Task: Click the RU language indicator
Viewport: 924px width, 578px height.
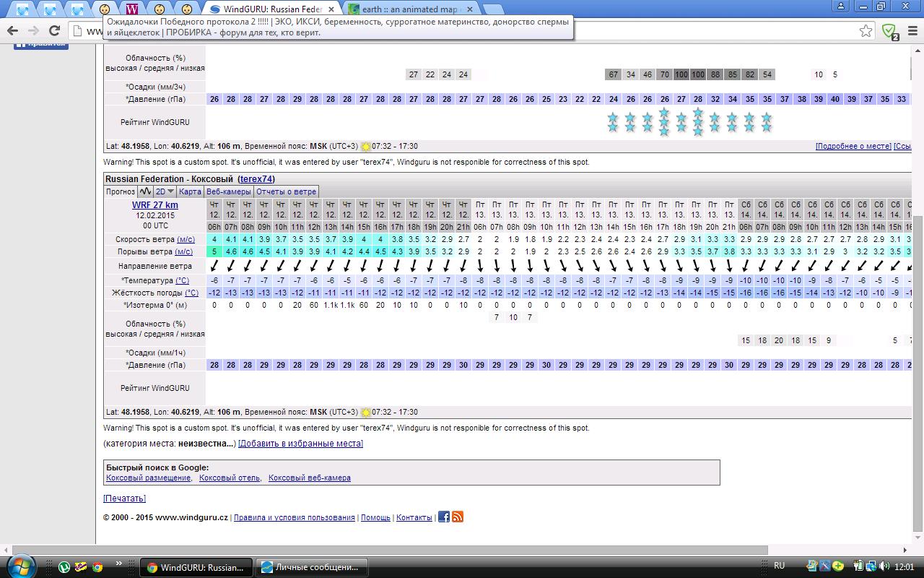Action: coord(780,566)
